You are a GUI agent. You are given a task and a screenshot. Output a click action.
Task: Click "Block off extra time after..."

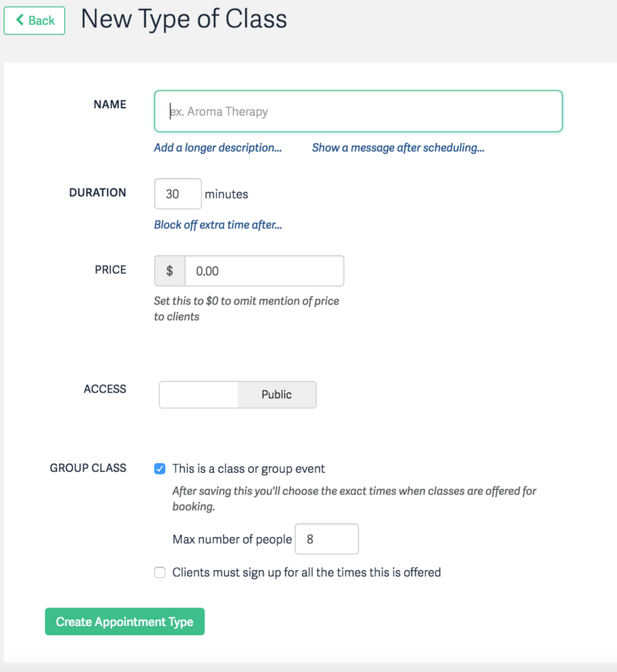[x=218, y=225]
